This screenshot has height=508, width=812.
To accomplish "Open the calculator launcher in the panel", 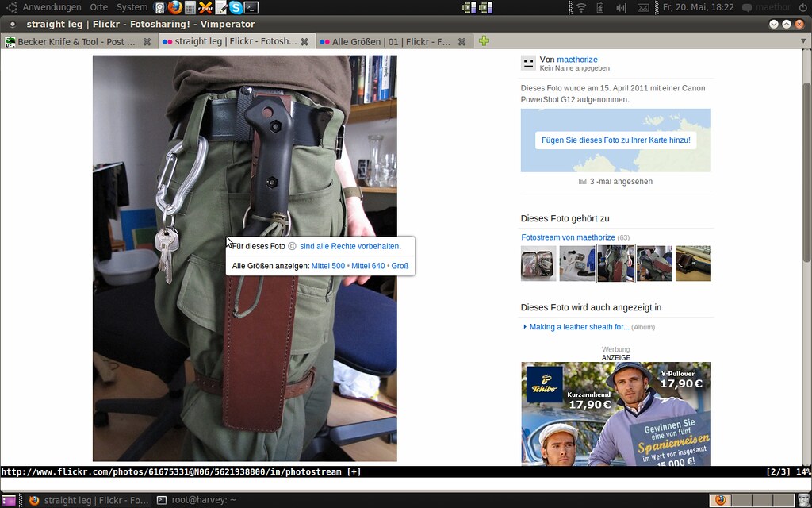I will tap(190, 7).
